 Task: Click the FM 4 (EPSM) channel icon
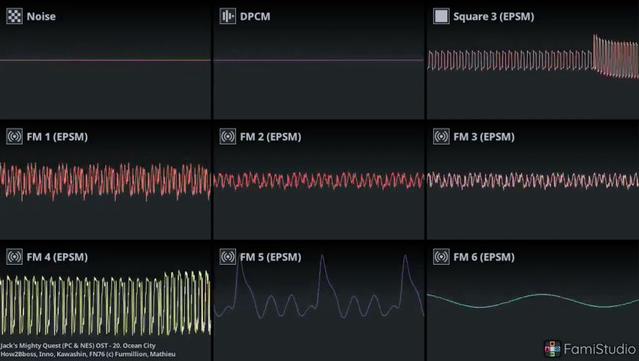[14, 257]
